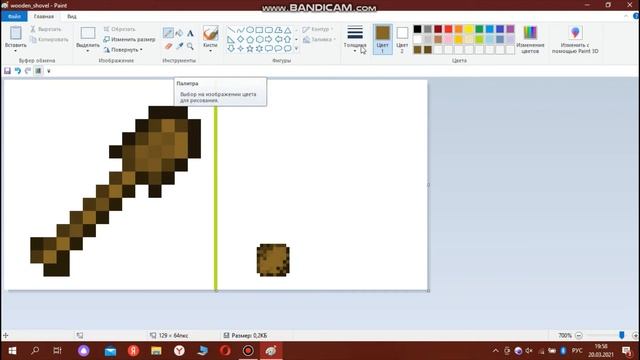Open the Windows Start menu
Viewport: 640px width, 360px height.
coord(12,351)
